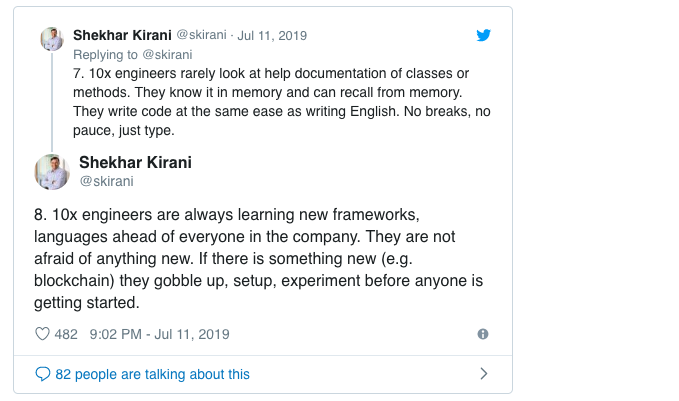Open '82 people are talking about this'
Screen dimensions: 679x401
152,374
